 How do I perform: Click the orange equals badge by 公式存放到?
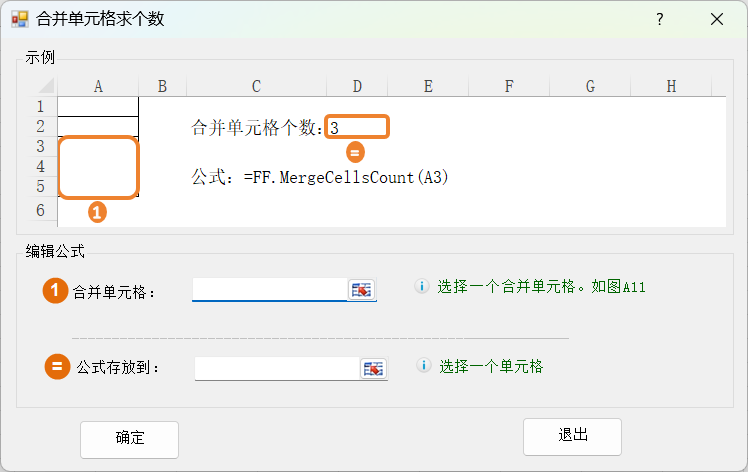tap(58, 367)
